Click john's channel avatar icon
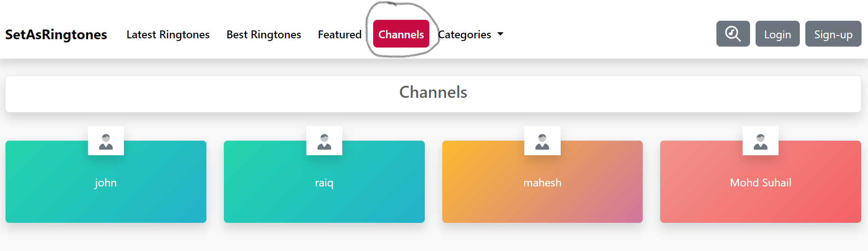Image resolution: width=868 pixels, height=251 pixels. [106, 141]
